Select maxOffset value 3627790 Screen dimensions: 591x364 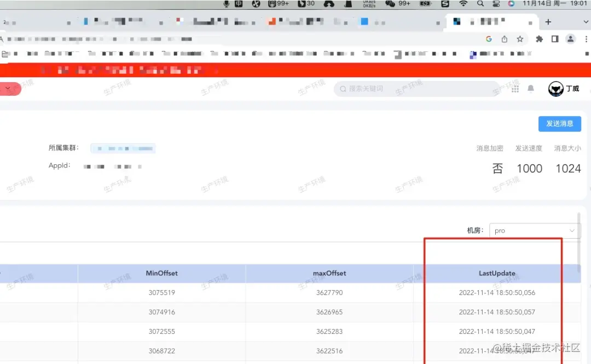point(329,293)
